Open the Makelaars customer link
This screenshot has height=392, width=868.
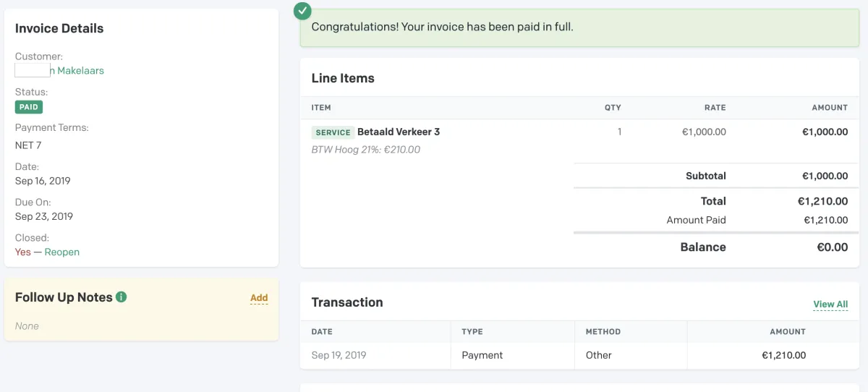tap(76, 70)
